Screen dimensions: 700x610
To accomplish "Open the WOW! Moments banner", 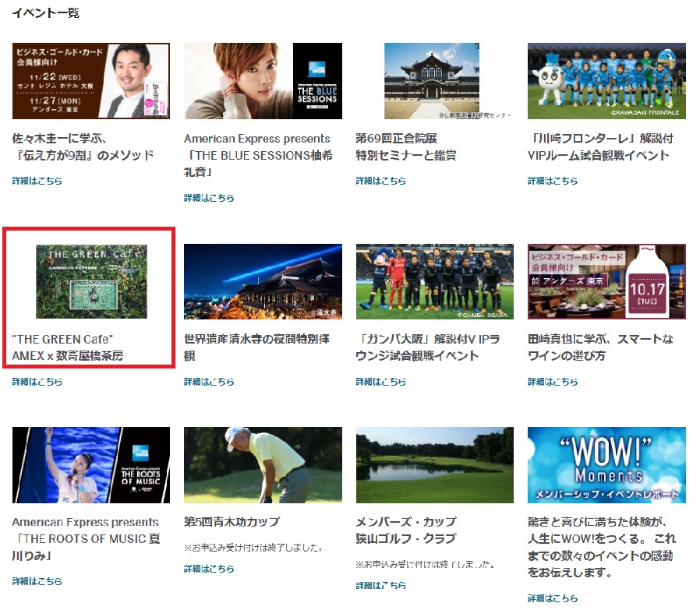I will [606, 465].
